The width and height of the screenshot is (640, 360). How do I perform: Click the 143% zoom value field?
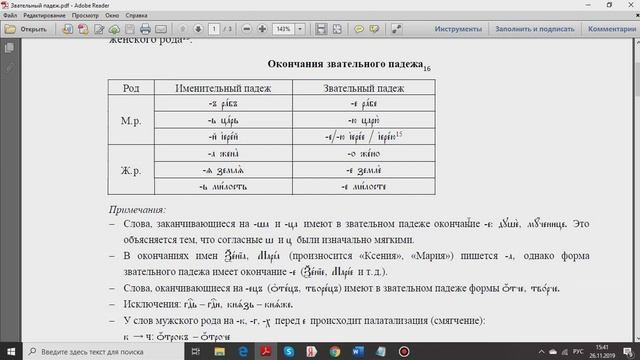(x=283, y=29)
